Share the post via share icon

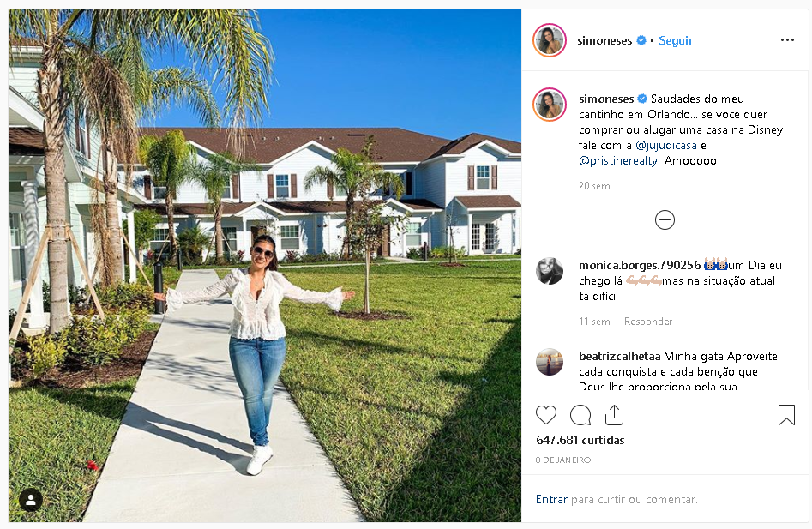pos(614,415)
